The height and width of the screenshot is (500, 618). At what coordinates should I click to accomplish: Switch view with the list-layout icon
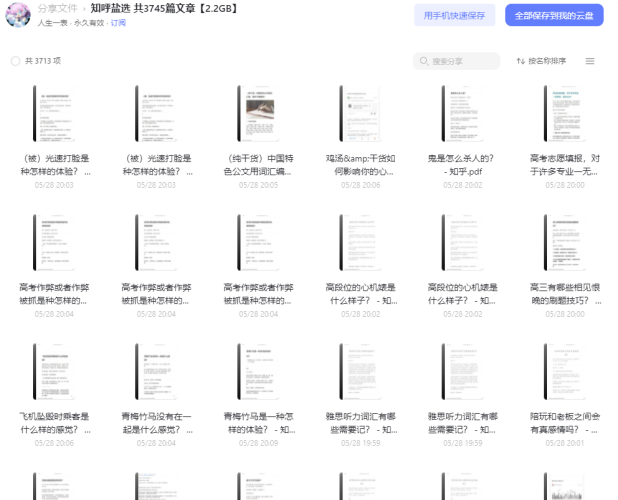[x=590, y=61]
